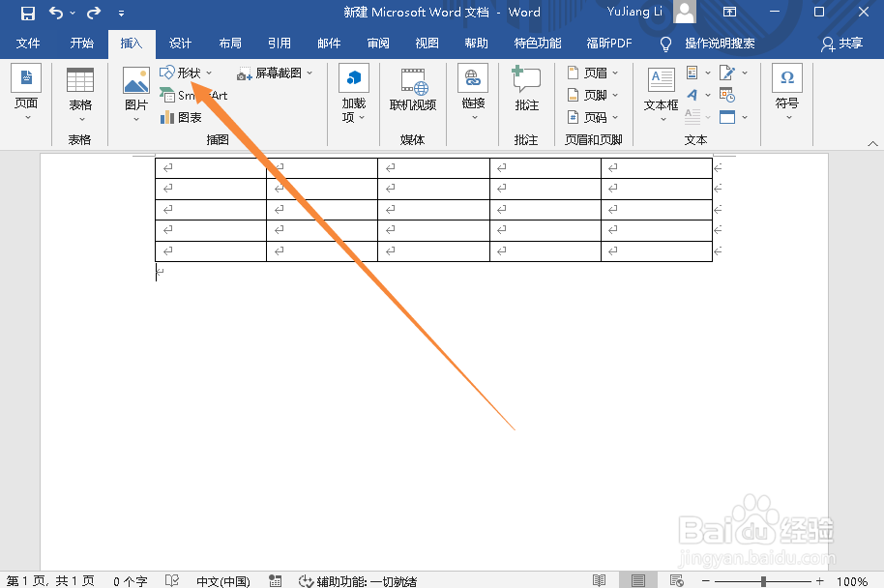The image size is (884, 588).
Task: Open the YuJiang Li account avatar
Action: point(685,12)
